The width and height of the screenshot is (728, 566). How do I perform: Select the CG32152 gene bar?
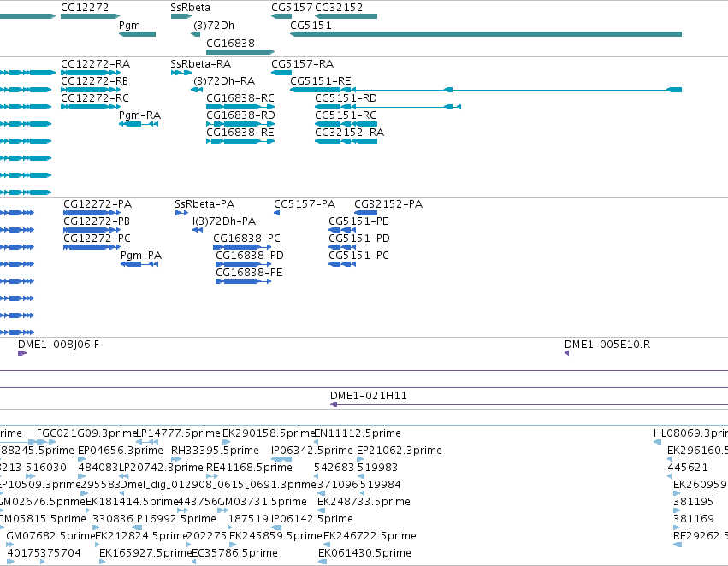click(x=346, y=16)
